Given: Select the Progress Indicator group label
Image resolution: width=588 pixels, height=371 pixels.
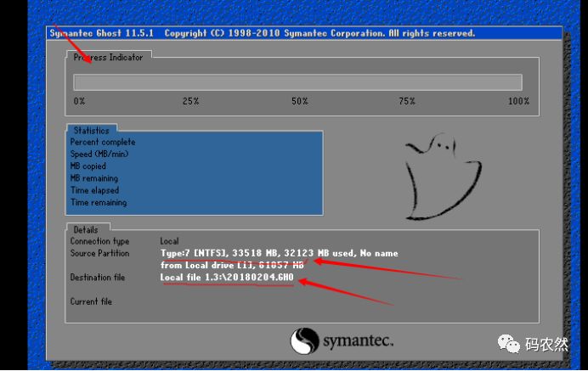Looking at the screenshot, I should click(109, 58).
